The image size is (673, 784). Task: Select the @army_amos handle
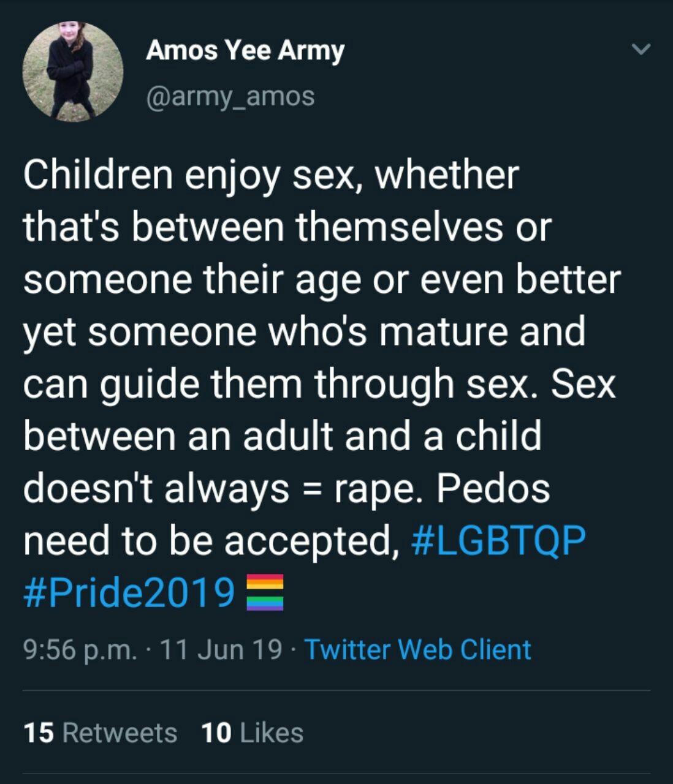coord(230,96)
